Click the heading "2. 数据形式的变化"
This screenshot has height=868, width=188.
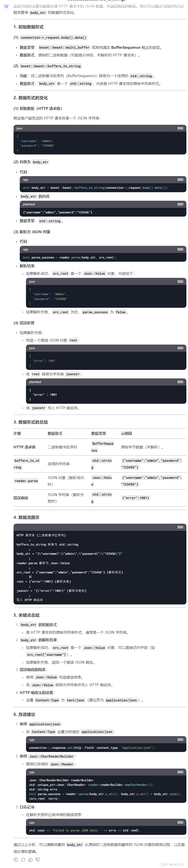(31, 98)
